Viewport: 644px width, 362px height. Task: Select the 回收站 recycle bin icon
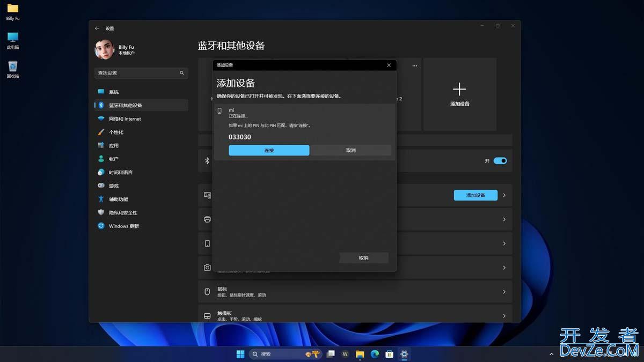pos(13,69)
